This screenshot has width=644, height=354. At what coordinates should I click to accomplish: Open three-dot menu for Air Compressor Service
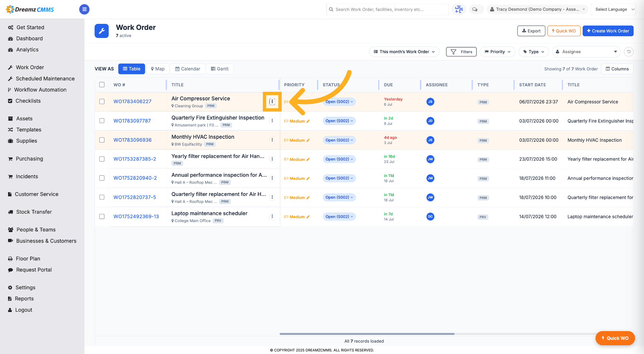[x=272, y=101]
